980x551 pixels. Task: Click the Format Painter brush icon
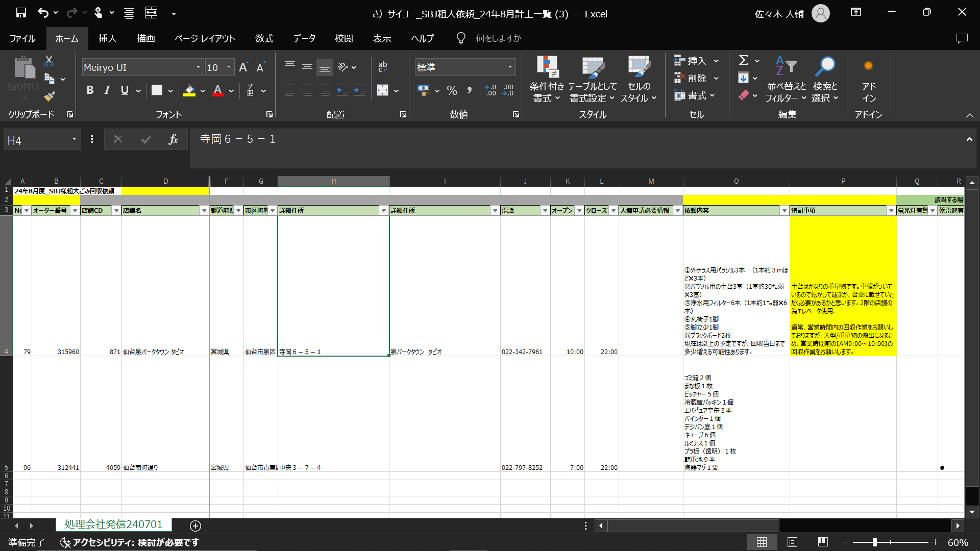coord(50,96)
